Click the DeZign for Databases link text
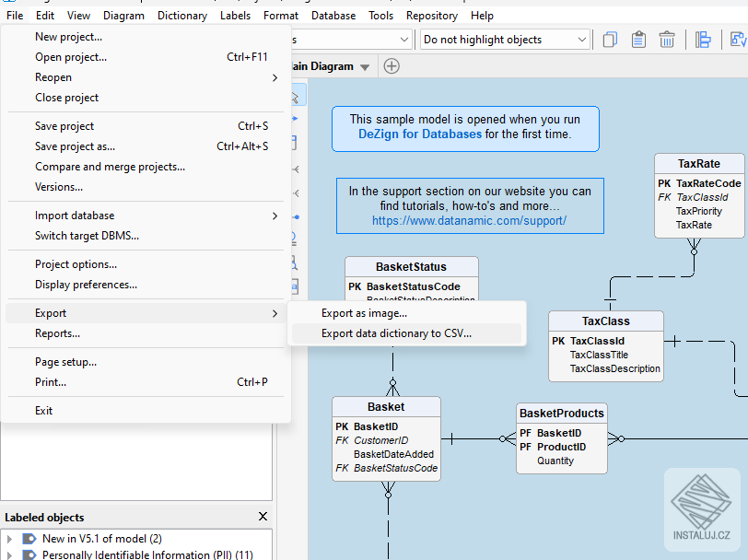This screenshot has height=560, width=748. [420, 134]
